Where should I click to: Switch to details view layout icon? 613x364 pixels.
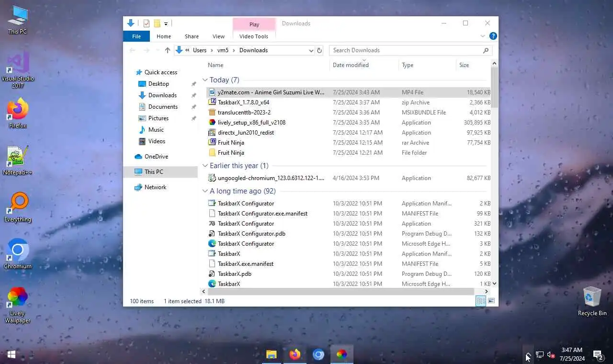click(481, 301)
